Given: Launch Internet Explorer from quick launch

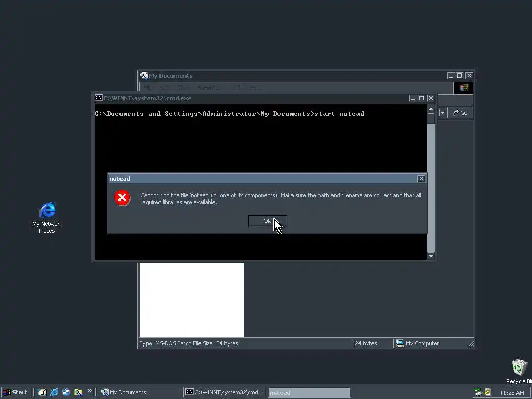Looking at the screenshot, I should [54, 392].
